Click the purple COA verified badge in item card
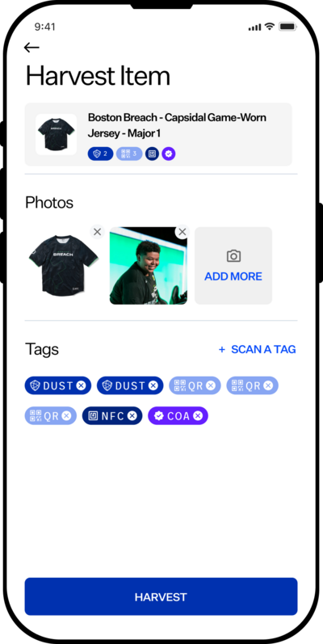This screenshot has width=323, height=644. pyautogui.click(x=169, y=154)
